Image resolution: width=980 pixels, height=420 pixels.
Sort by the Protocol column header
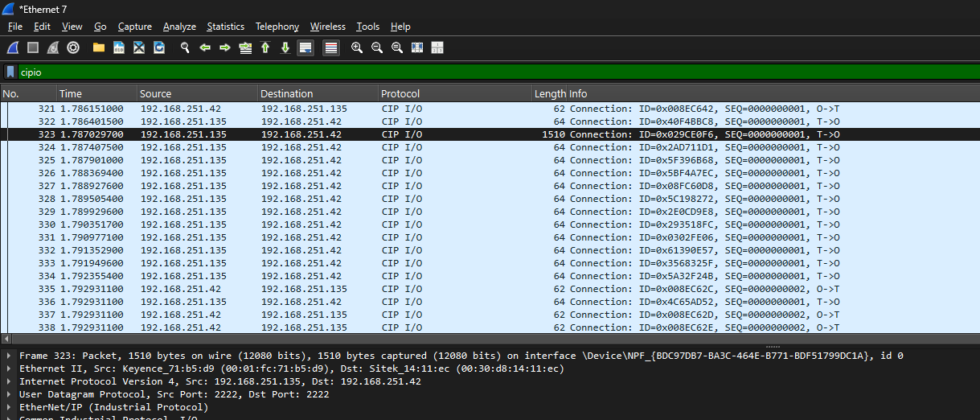(x=455, y=93)
